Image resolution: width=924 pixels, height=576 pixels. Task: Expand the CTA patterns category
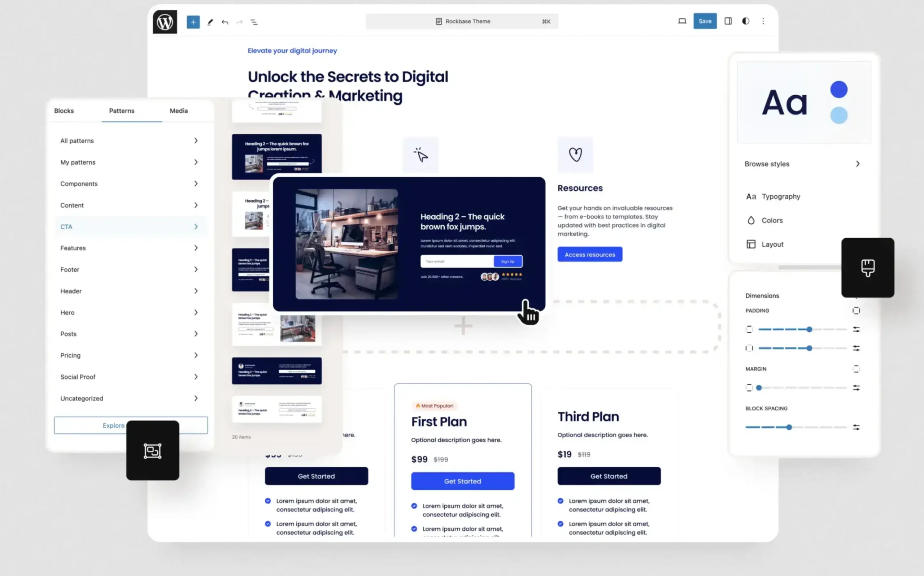coord(196,226)
